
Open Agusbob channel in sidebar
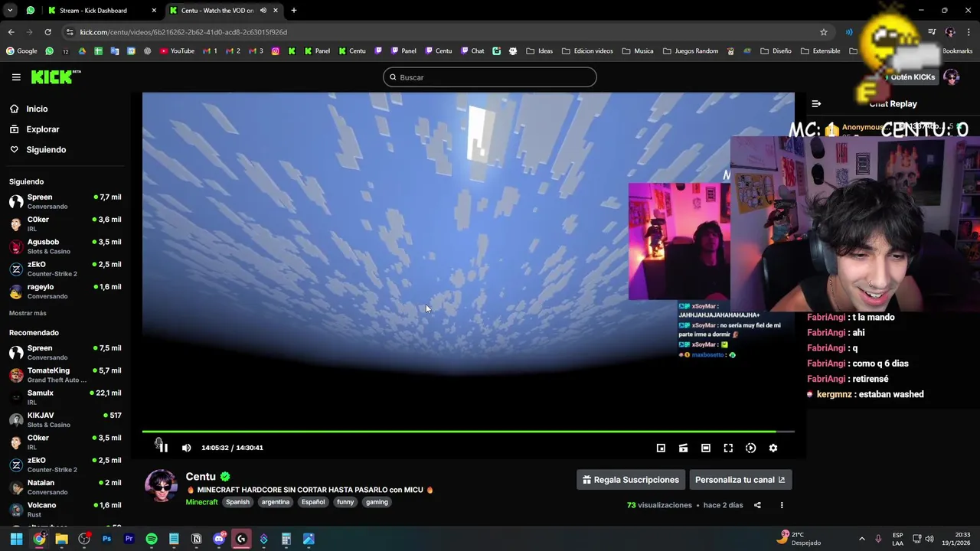coord(65,246)
